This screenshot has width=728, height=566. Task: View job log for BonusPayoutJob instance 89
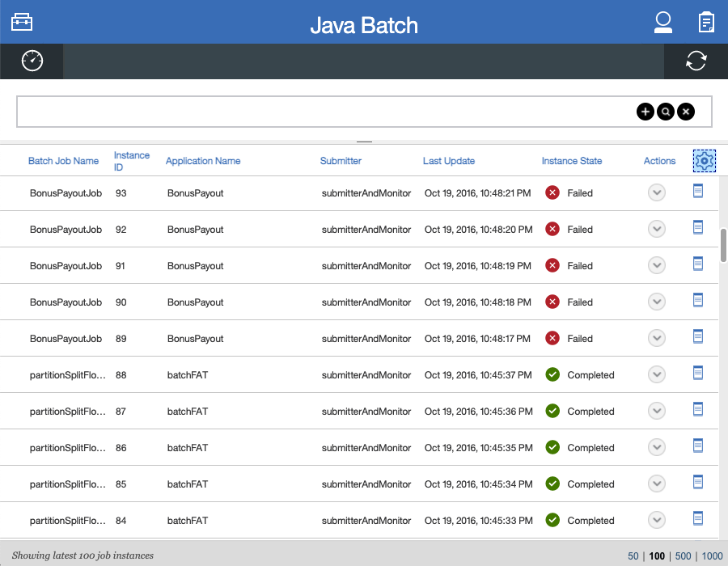pyautogui.click(x=697, y=337)
